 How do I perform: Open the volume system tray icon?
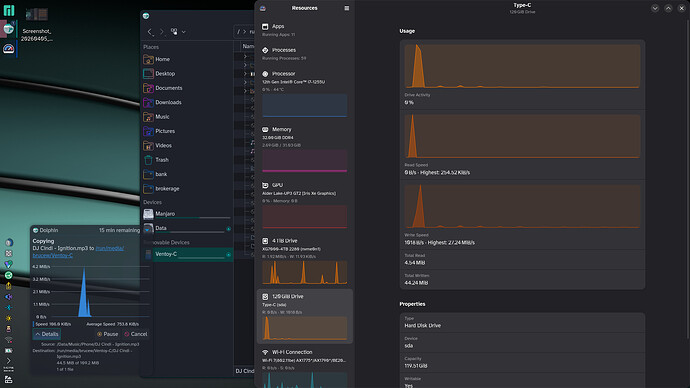[x=8, y=296]
